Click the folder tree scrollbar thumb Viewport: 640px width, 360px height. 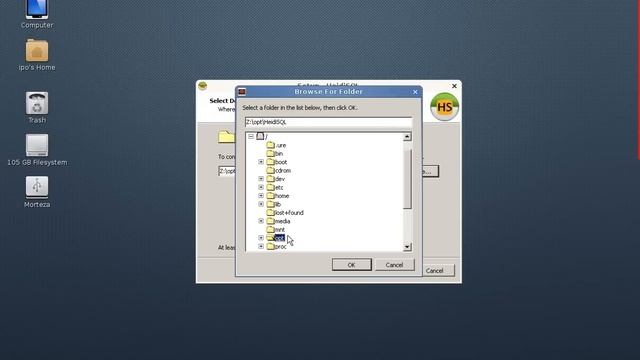[x=407, y=178]
